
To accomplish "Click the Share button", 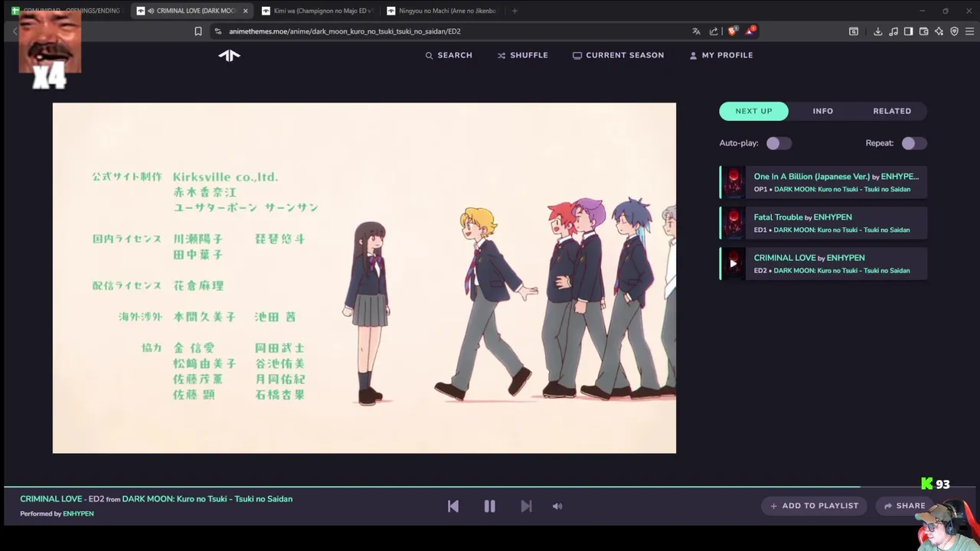I will coord(905,506).
